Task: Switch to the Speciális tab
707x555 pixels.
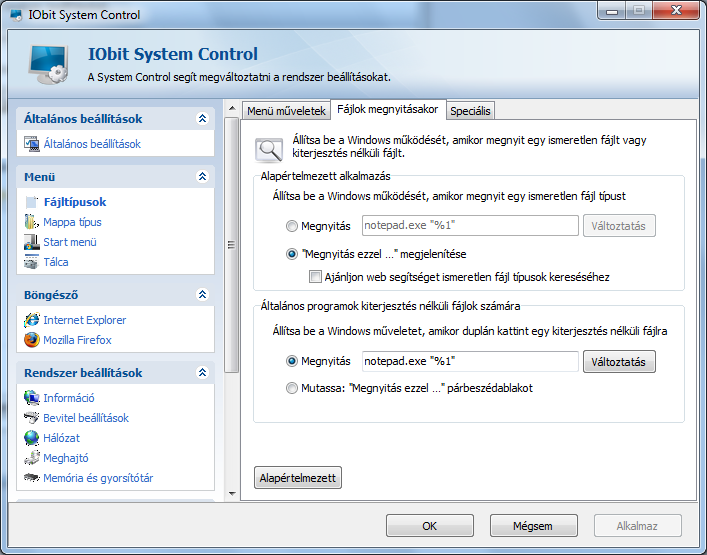Action: point(470,111)
